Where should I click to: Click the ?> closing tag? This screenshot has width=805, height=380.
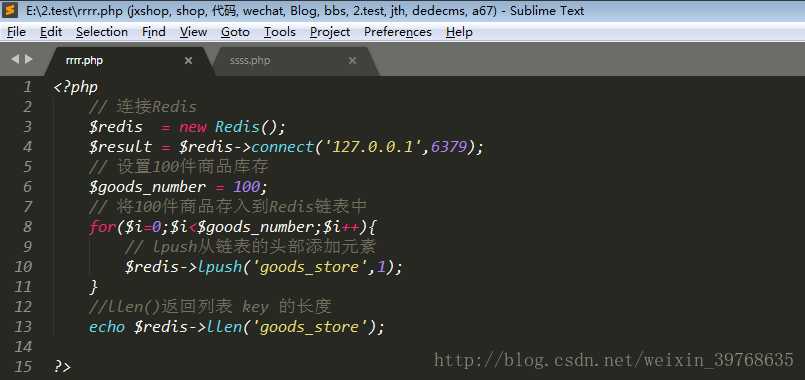click(x=62, y=367)
